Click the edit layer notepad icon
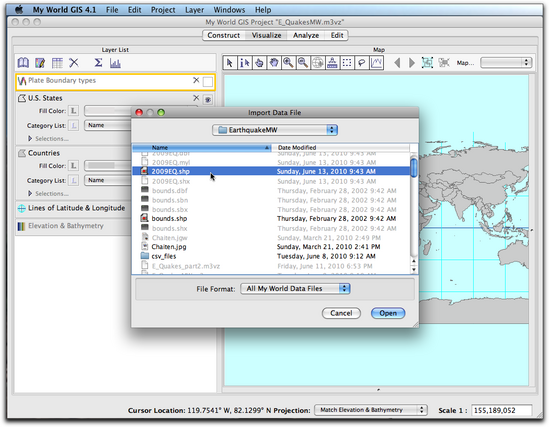549x427 pixels. tap(40, 63)
